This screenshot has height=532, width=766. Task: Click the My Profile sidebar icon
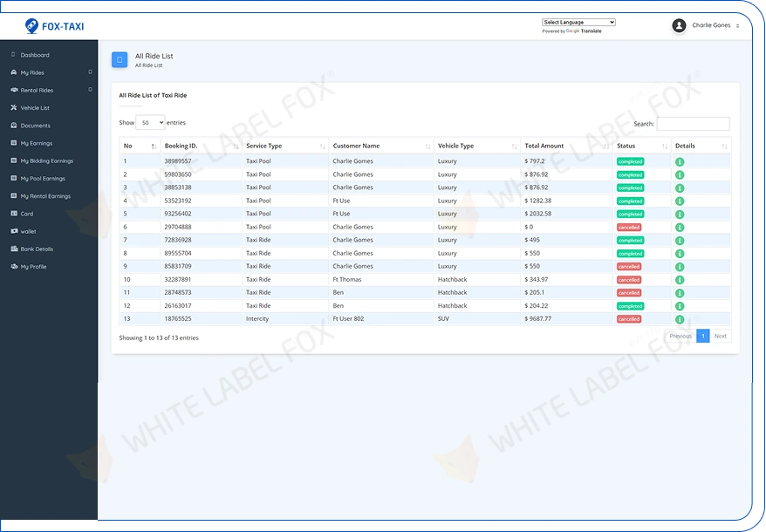pyautogui.click(x=14, y=266)
